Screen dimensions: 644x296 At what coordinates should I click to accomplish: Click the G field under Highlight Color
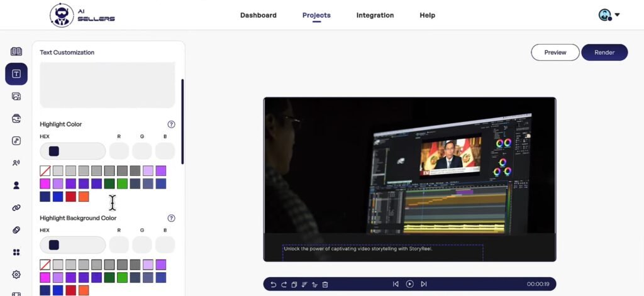142,151
